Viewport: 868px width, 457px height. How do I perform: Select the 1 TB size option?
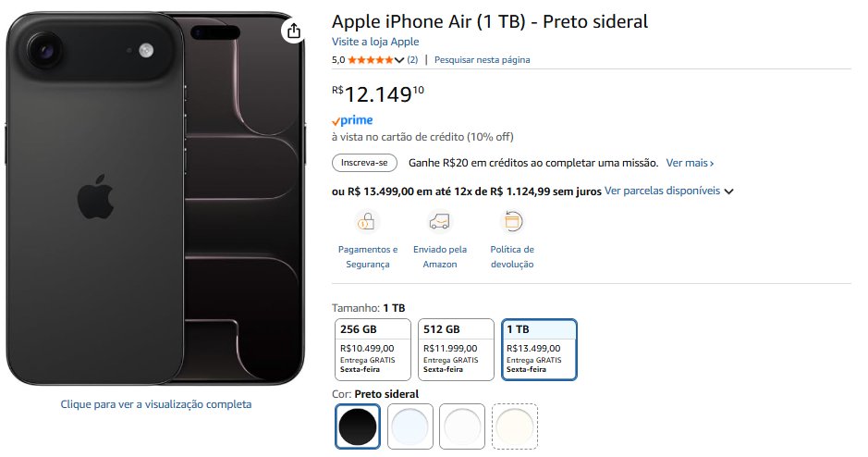[x=540, y=350]
